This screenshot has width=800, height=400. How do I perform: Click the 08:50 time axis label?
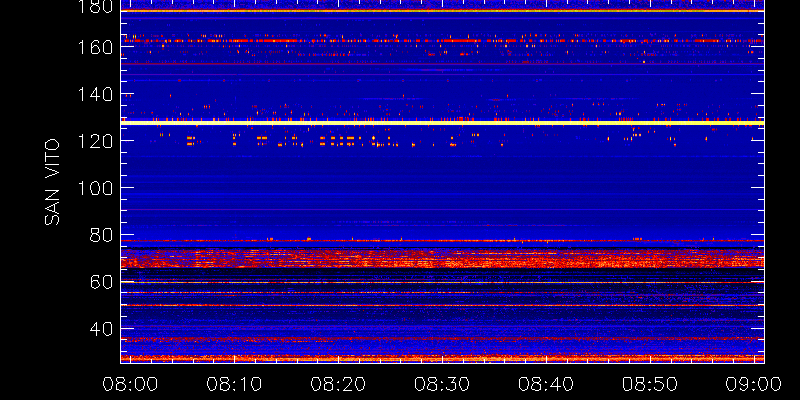point(650,384)
